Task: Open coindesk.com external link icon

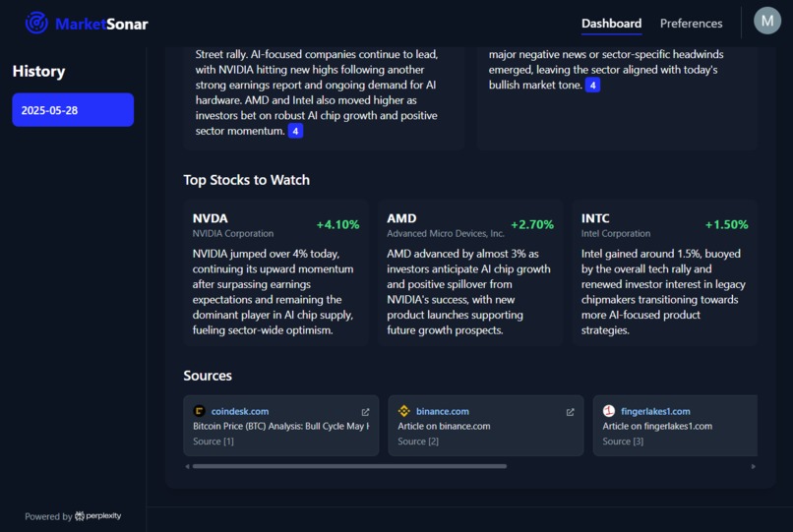Action: [x=365, y=412]
